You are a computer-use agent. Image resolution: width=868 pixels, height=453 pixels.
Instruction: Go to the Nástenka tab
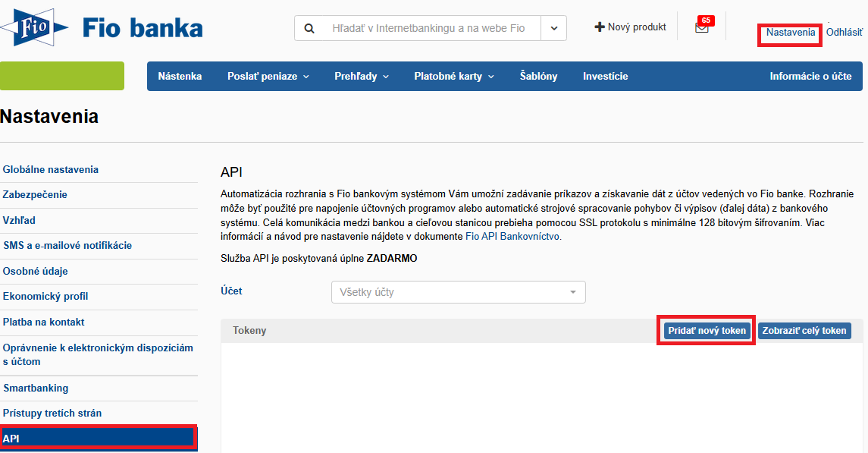tap(180, 76)
